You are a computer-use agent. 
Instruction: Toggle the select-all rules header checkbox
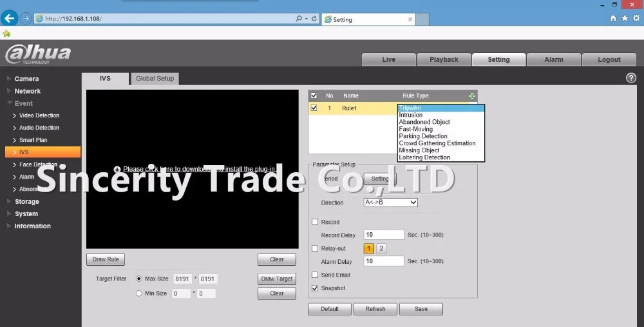point(314,95)
